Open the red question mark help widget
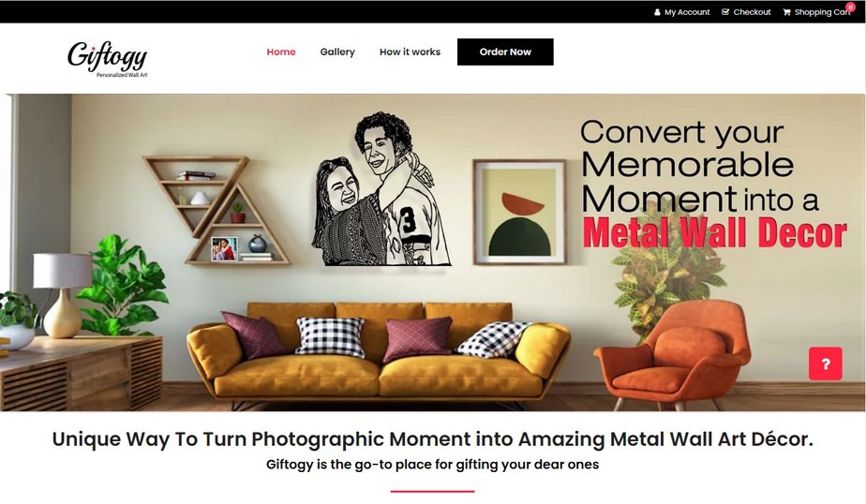The image size is (866, 504). pos(826,363)
